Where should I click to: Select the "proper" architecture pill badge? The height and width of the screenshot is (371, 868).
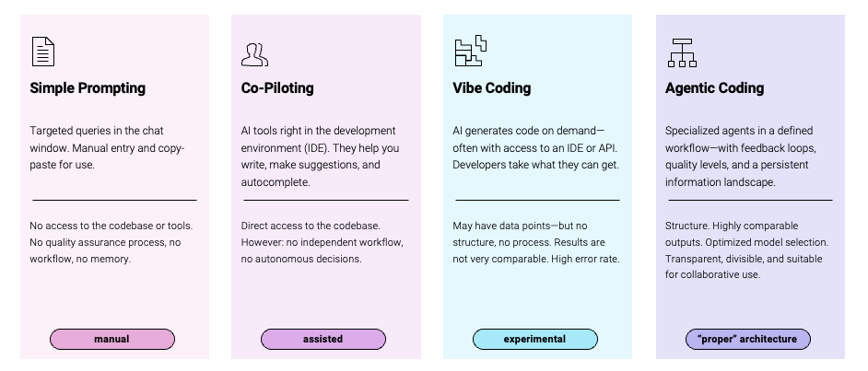pos(748,339)
